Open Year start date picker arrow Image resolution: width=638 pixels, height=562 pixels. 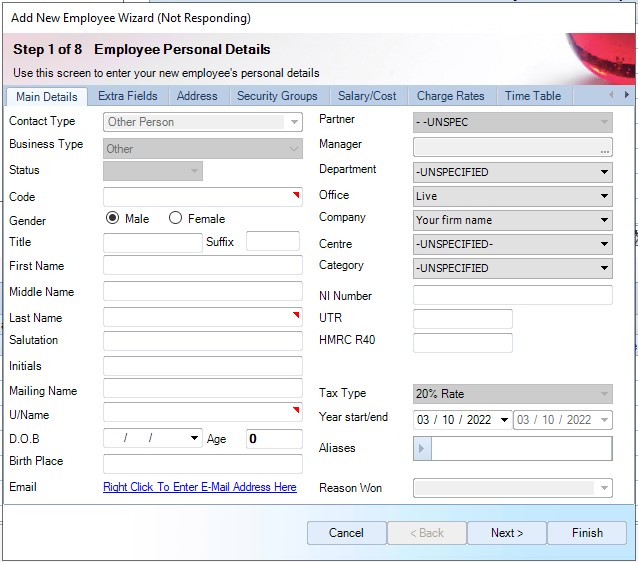(504, 420)
